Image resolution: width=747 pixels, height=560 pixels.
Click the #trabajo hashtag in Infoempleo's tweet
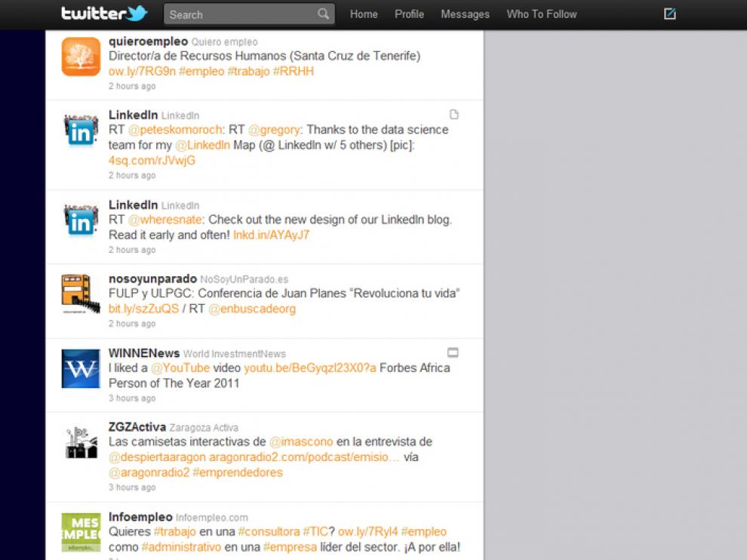[175, 532]
